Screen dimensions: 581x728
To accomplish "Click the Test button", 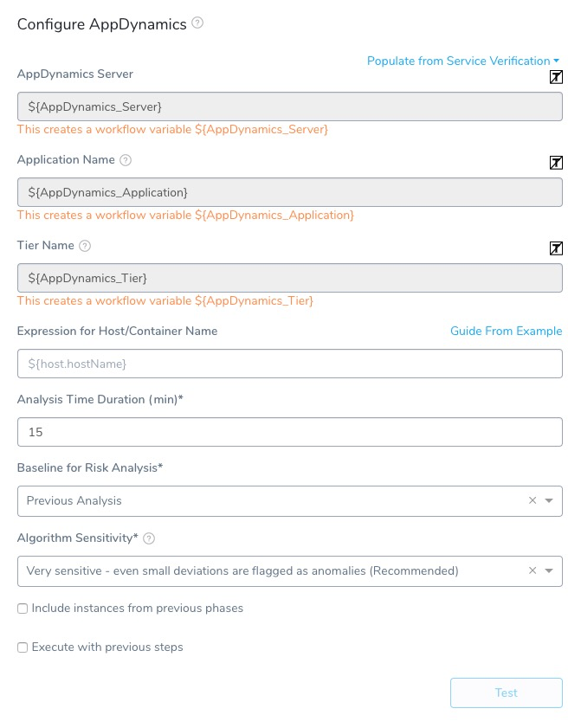I will [x=507, y=693].
